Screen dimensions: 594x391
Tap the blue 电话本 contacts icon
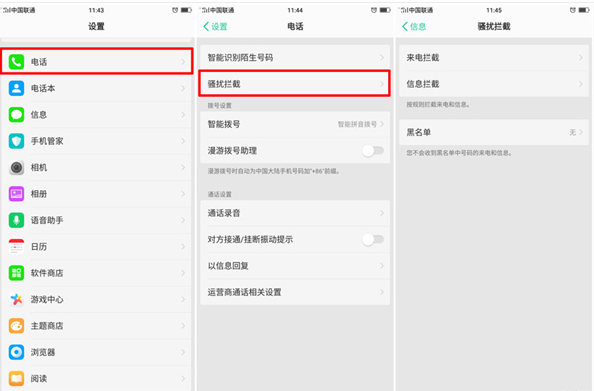[x=16, y=88]
